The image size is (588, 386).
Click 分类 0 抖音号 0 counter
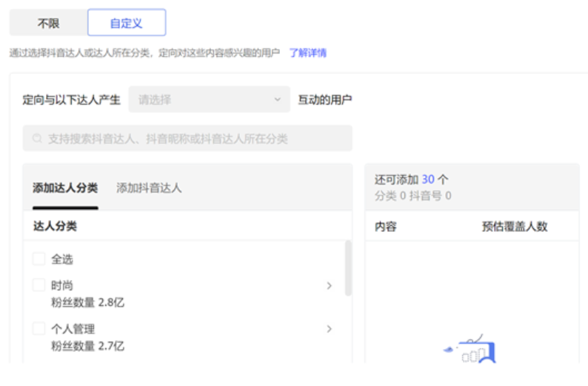[x=413, y=196]
